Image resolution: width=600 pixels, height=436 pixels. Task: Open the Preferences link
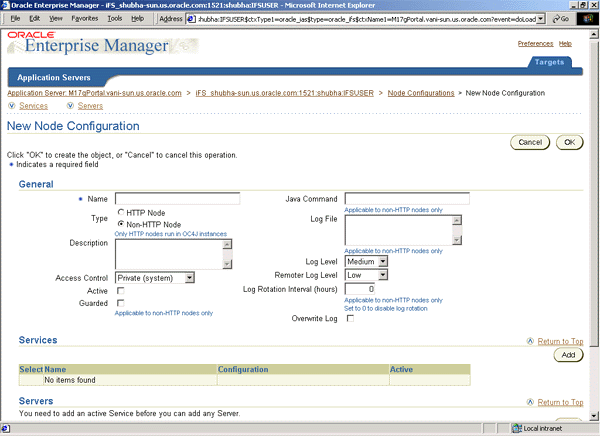(535, 44)
